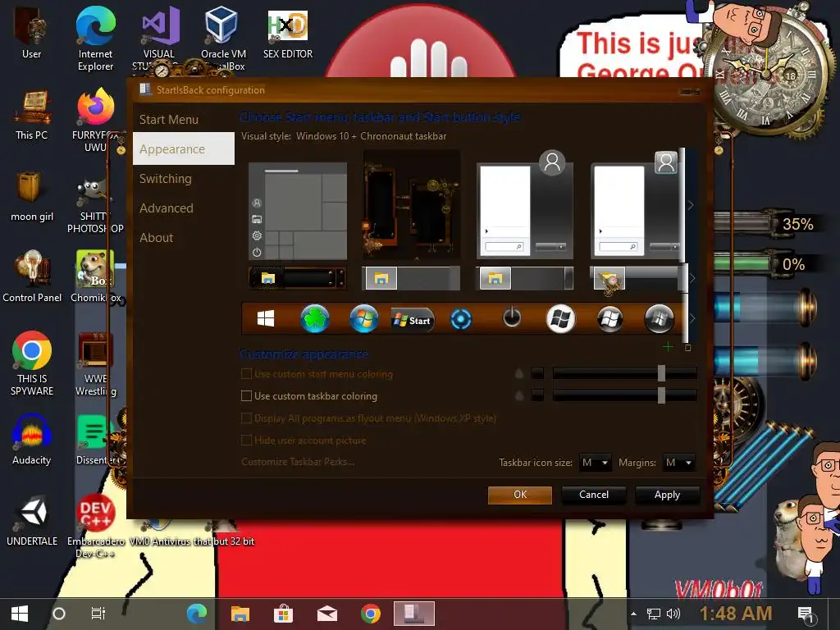
Task: Choose the dark black taskbar style
Action: point(297,278)
